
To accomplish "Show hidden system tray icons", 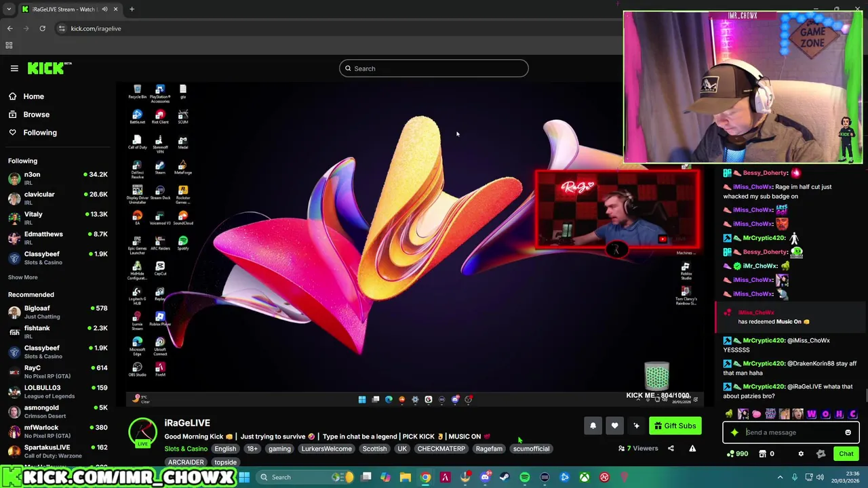I will pos(780,477).
